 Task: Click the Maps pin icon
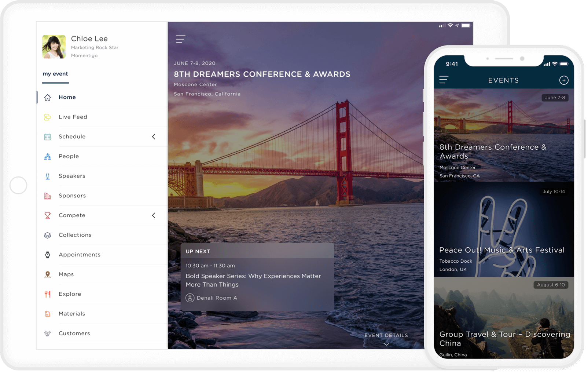point(48,274)
